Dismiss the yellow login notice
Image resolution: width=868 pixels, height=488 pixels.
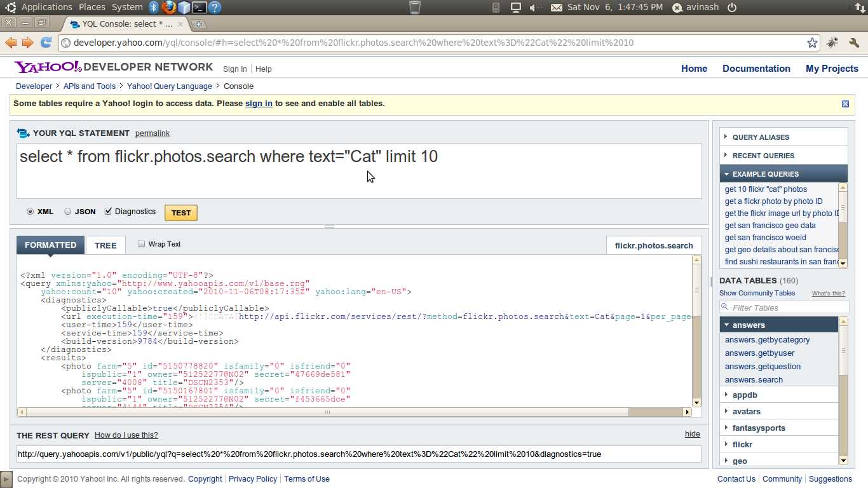tap(845, 104)
